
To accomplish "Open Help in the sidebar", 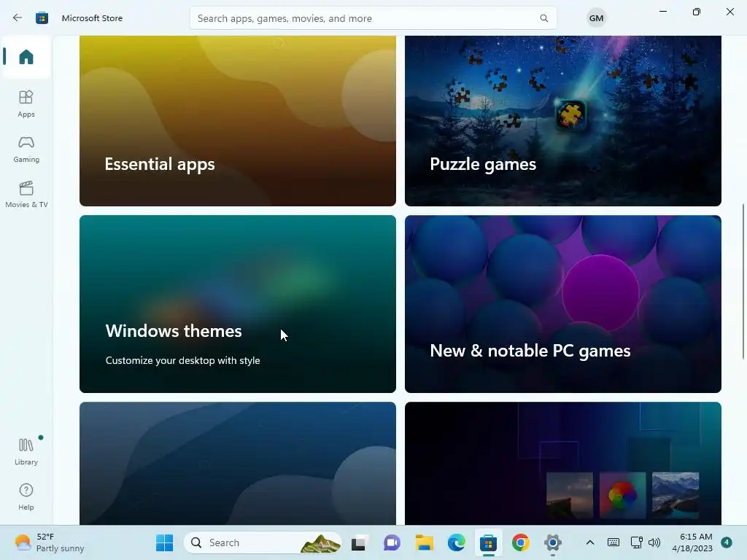I will [x=26, y=497].
